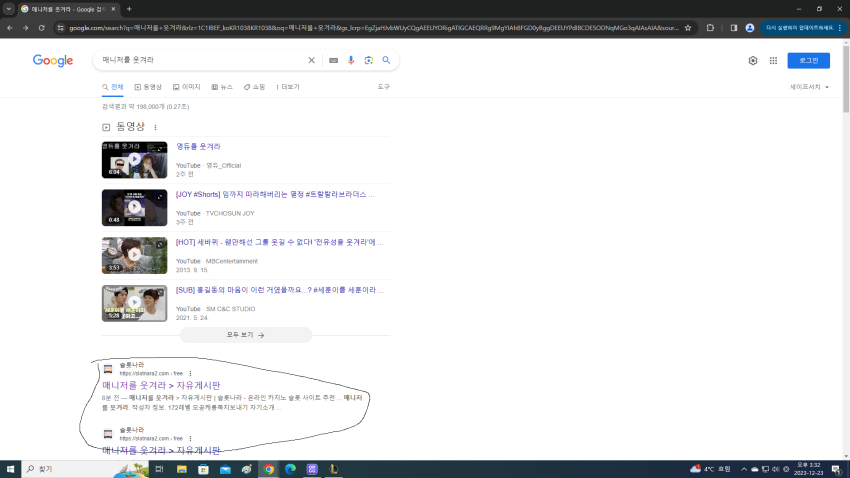The width and height of the screenshot is (850, 478).
Task: Open the 세이프서치 dropdown
Action: click(x=809, y=87)
